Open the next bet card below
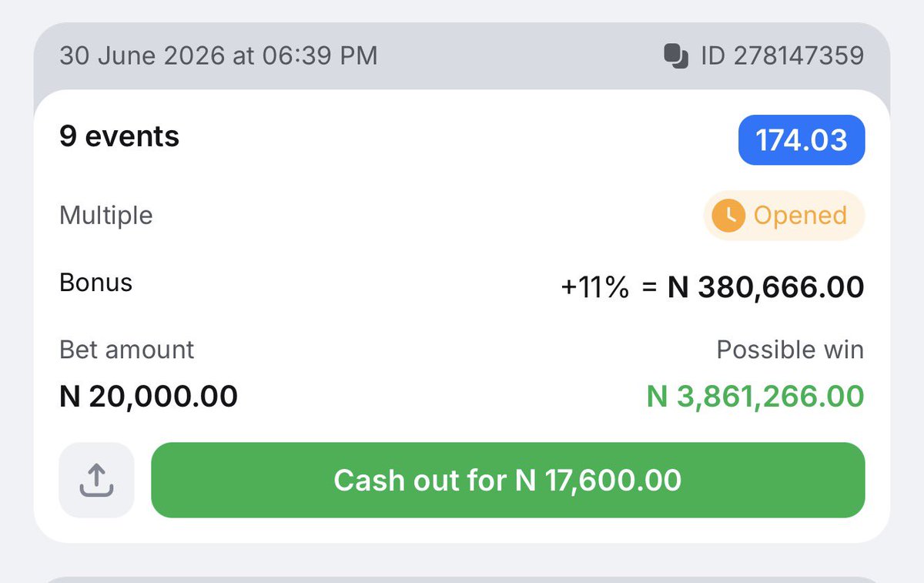Image resolution: width=924 pixels, height=583 pixels. tap(462, 579)
